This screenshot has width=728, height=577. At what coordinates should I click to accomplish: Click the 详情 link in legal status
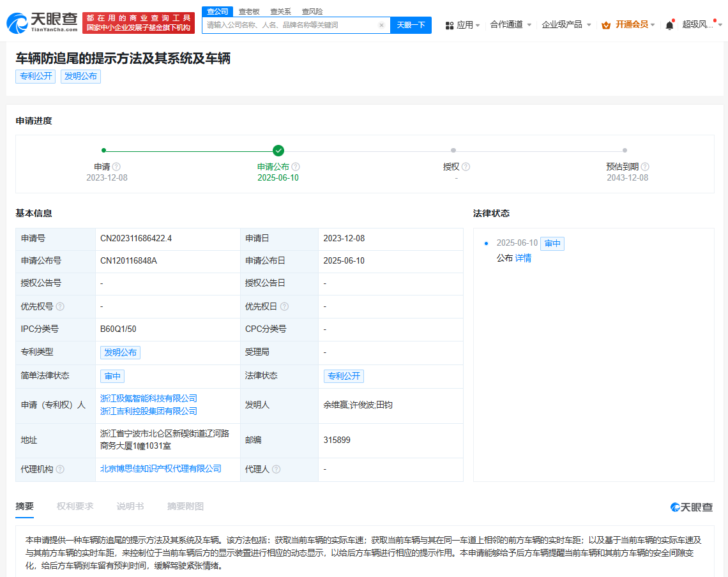pyautogui.click(x=523, y=258)
